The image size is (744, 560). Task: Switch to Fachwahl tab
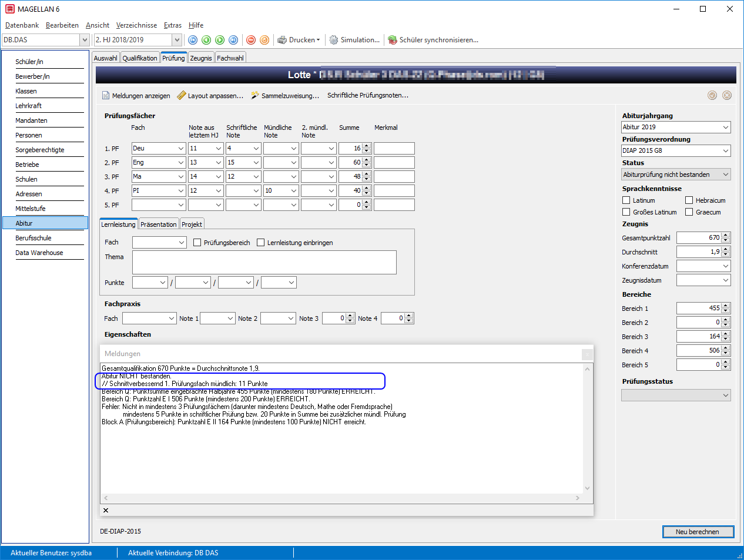point(230,58)
